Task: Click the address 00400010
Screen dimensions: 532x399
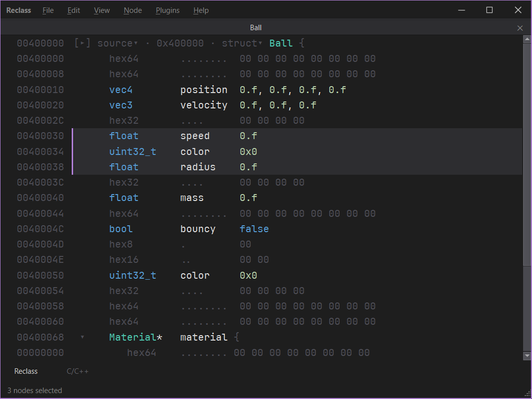Action: click(x=41, y=90)
